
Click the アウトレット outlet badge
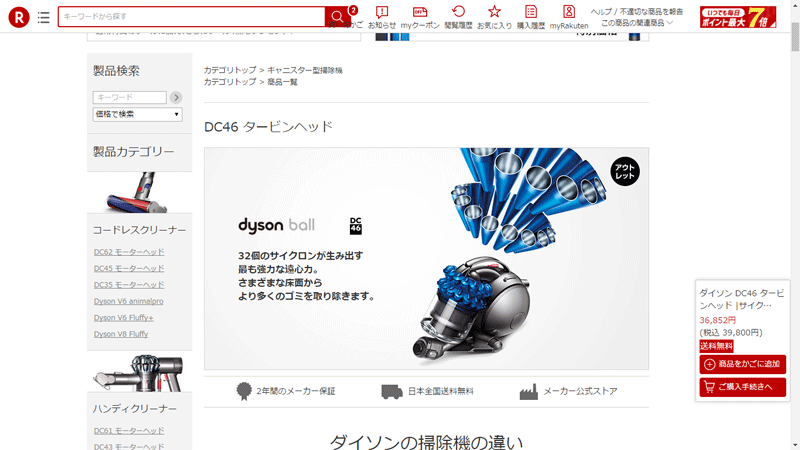tap(624, 172)
